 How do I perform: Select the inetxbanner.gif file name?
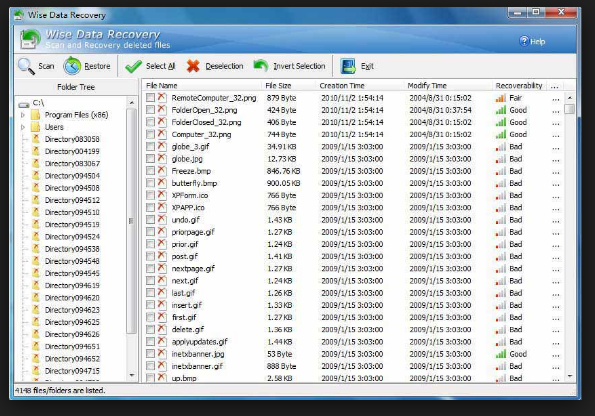tap(197, 366)
